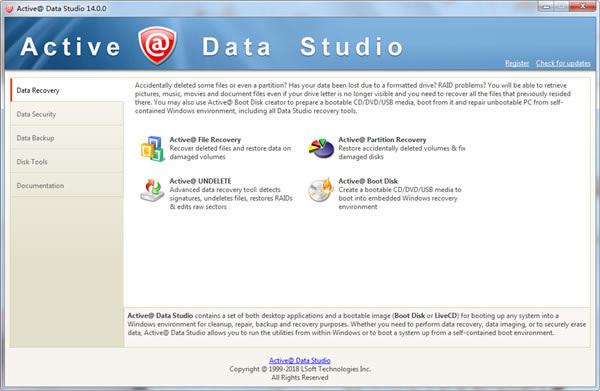600x391 pixels.
Task: Click the Register link
Action: click(517, 64)
